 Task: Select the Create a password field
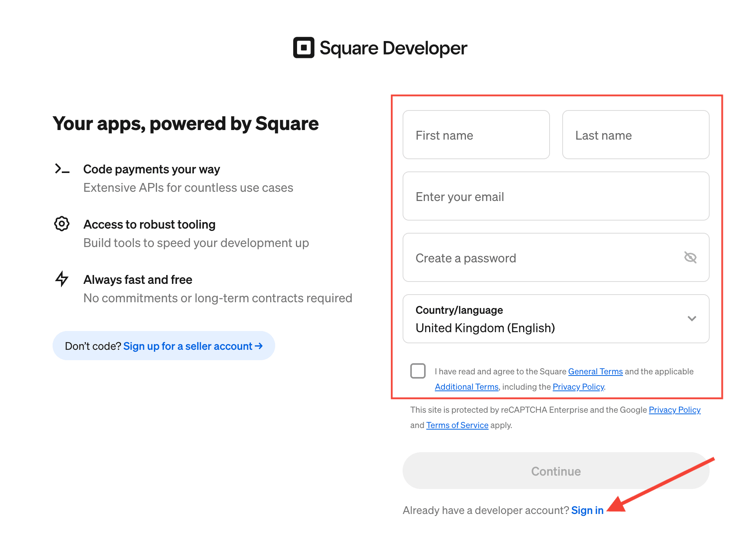537,258
